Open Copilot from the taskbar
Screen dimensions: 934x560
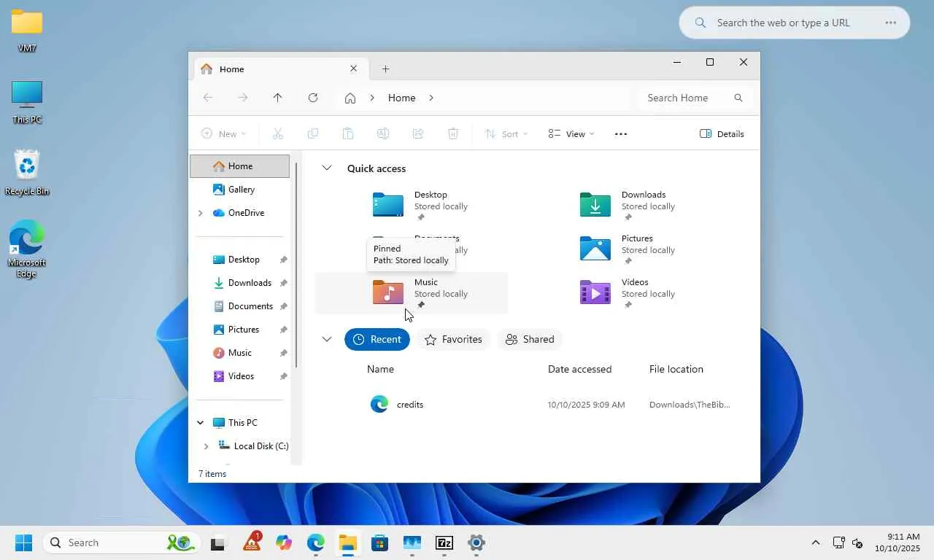pos(283,542)
